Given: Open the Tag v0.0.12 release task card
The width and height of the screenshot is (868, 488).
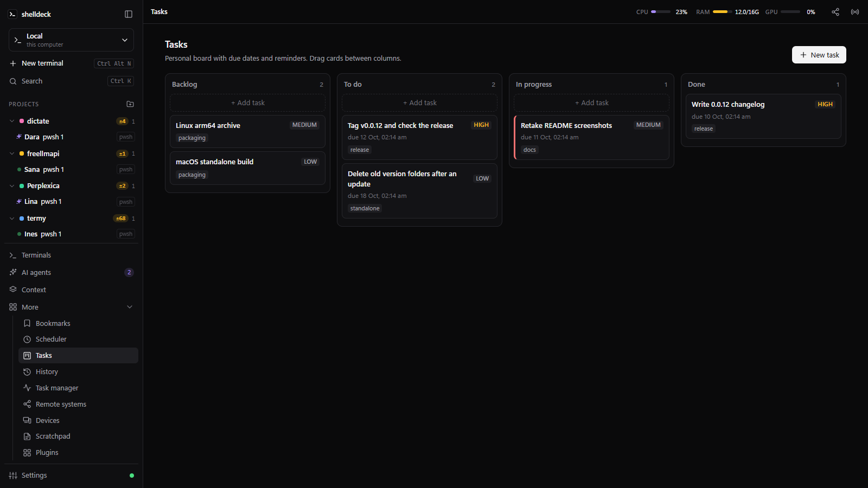Looking at the screenshot, I should 419,137.
